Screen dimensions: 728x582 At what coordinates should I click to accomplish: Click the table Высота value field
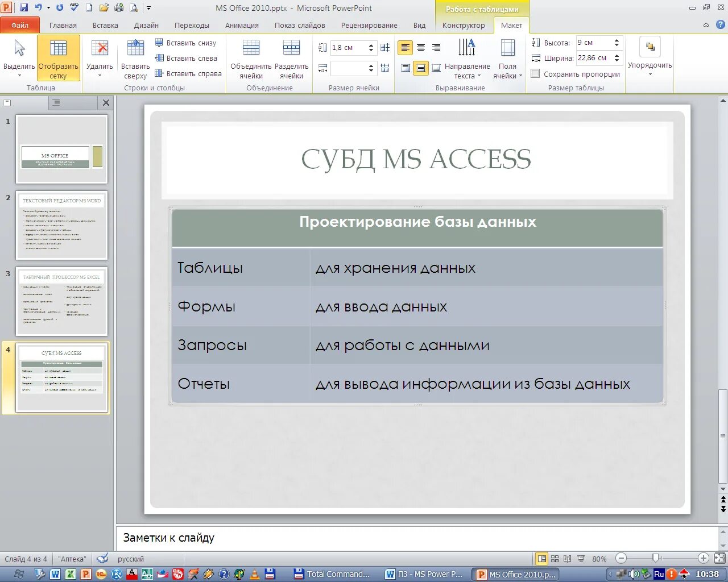(593, 43)
